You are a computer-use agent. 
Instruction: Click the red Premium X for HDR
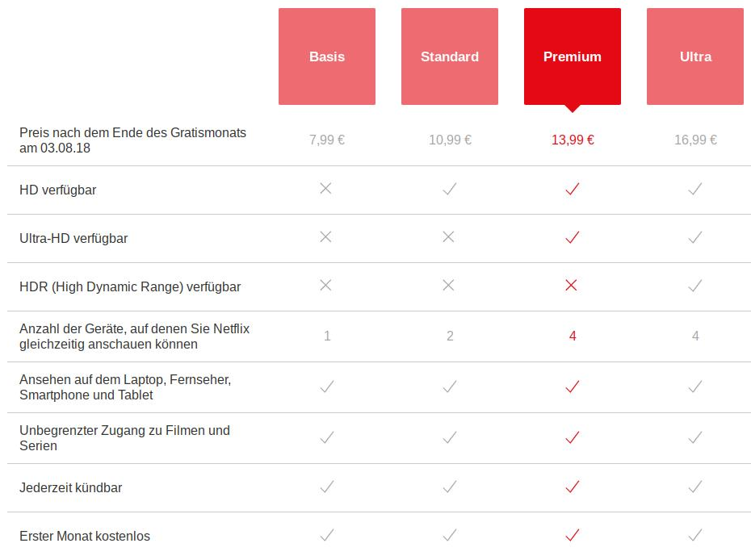(x=571, y=286)
